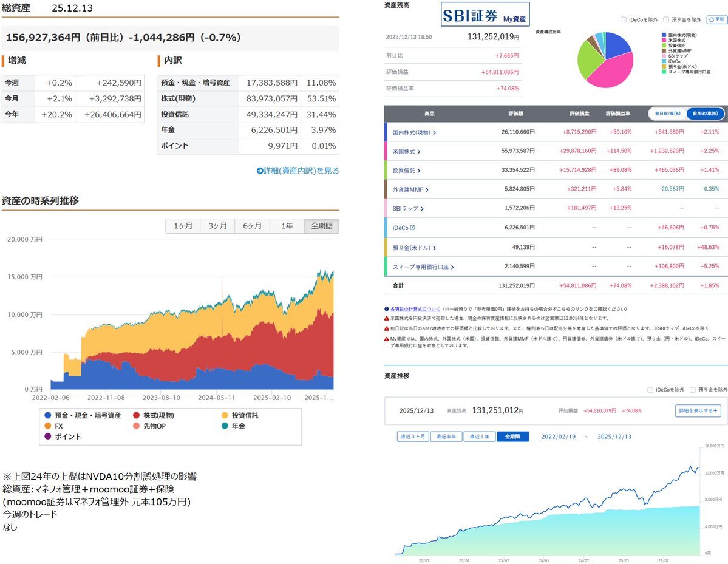The image size is (728, 564).
Task: Select 直近1年 period in 資産推移
Action: [479, 437]
